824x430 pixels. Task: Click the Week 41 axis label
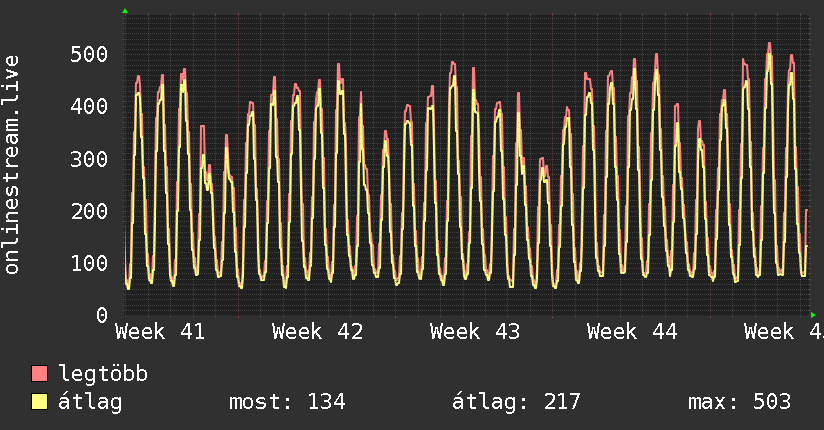pyautogui.click(x=160, y=332)
